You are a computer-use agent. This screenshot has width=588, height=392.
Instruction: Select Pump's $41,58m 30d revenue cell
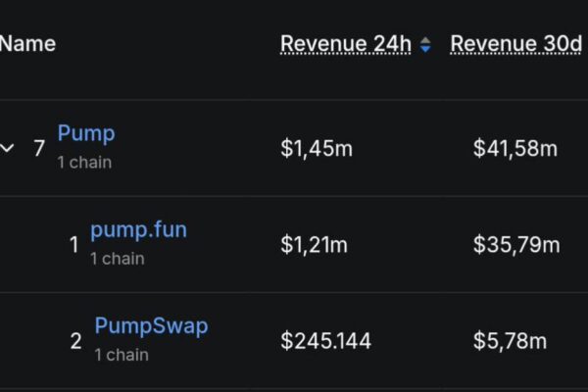click(515, 149)
